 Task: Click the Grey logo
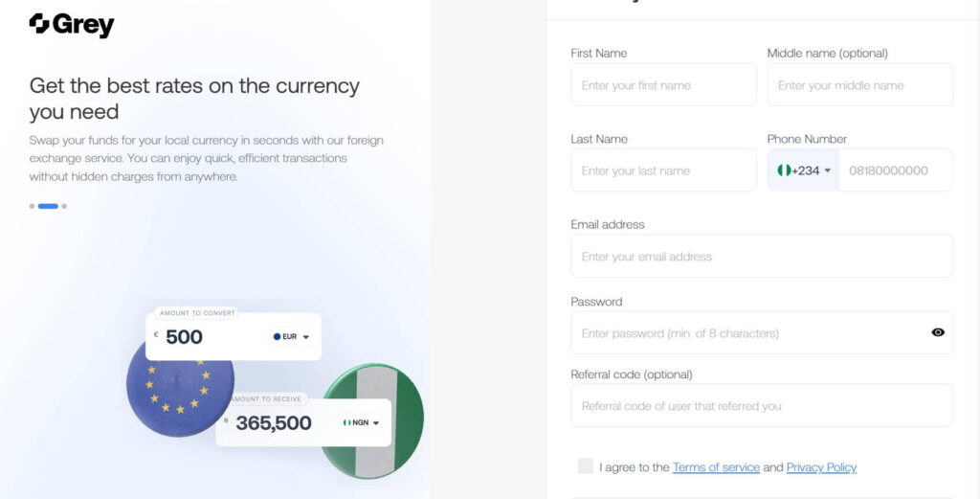click(x=72, y=24)
